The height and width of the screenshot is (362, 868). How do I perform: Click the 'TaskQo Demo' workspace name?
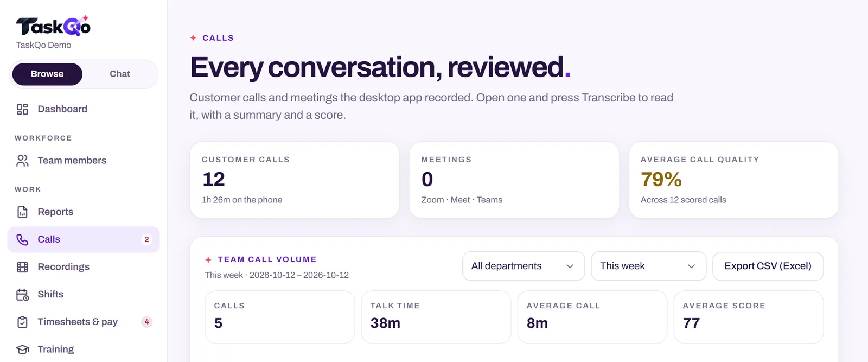(43, 45)
